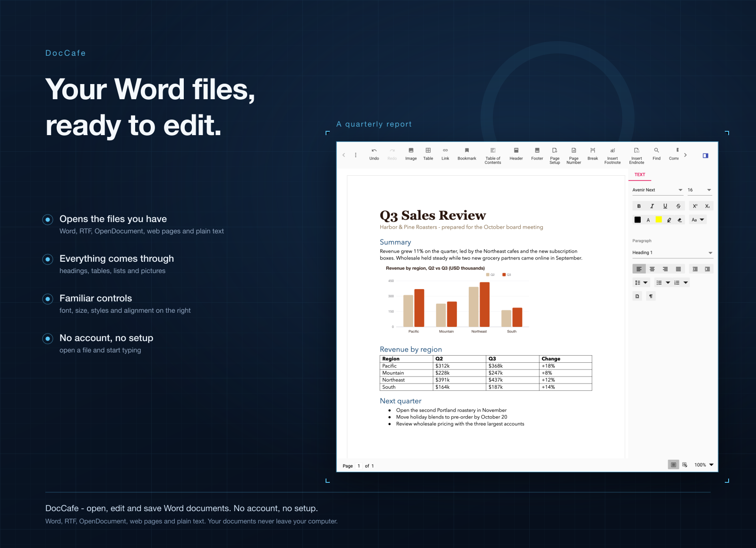Open the Find tool

pyautogui.click(x=657, y=154)
